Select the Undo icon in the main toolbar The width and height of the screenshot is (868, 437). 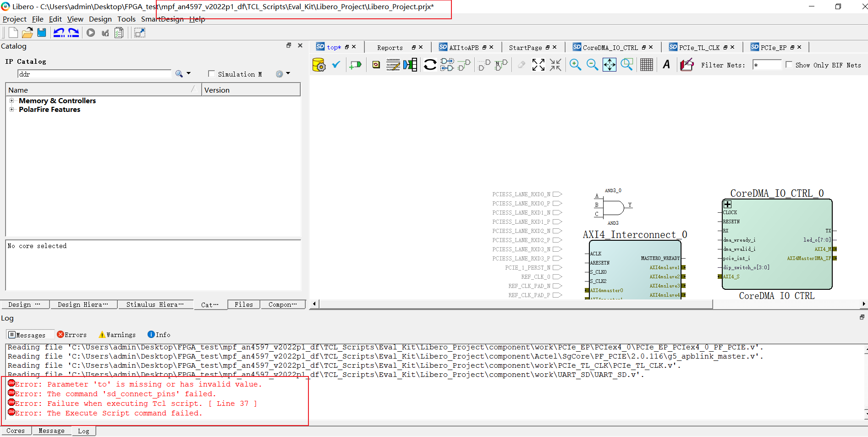click(x=59, y=32)
